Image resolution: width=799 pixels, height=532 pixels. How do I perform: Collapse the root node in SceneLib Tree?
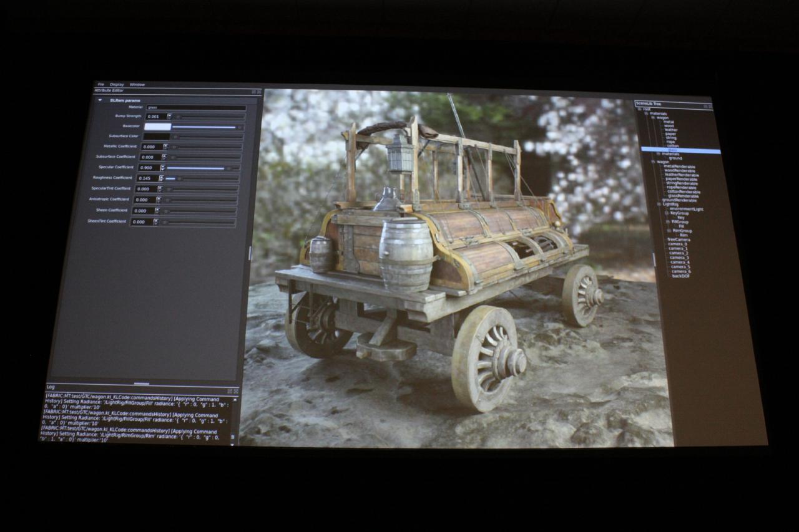639,109
